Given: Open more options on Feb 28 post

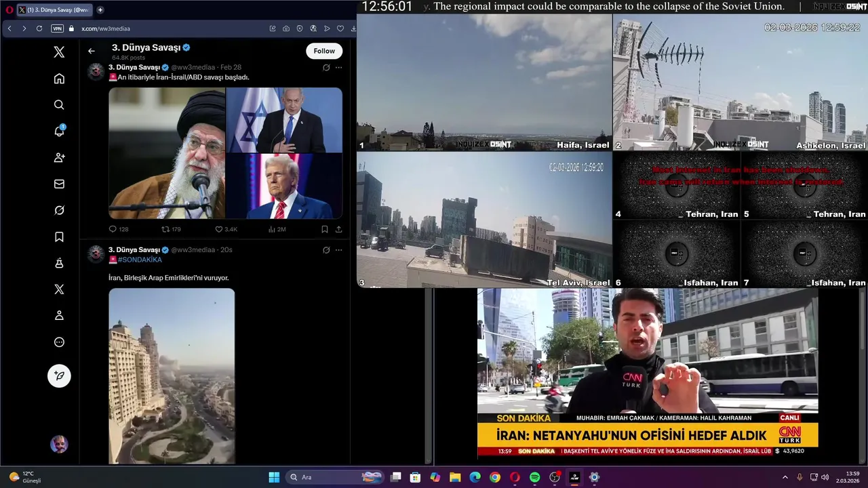Looking at the screenshot, I should [338, 68].
